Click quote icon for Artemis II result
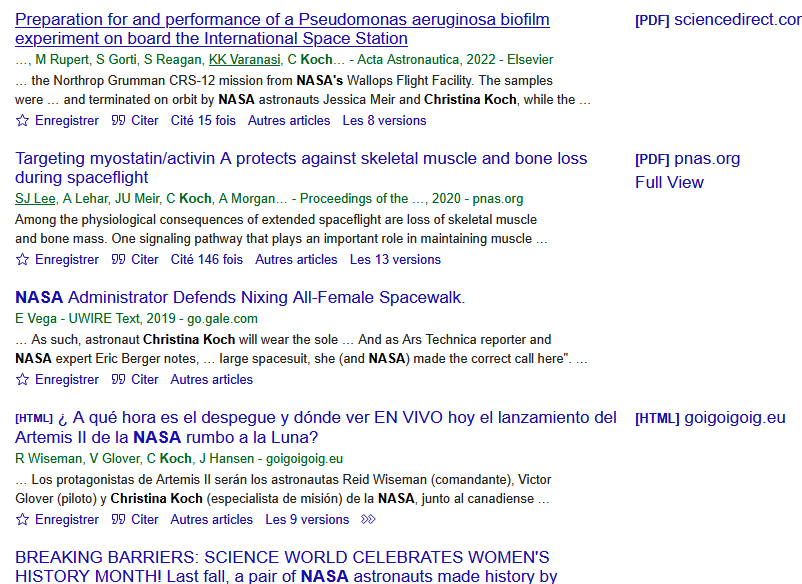 click(118, 520)
